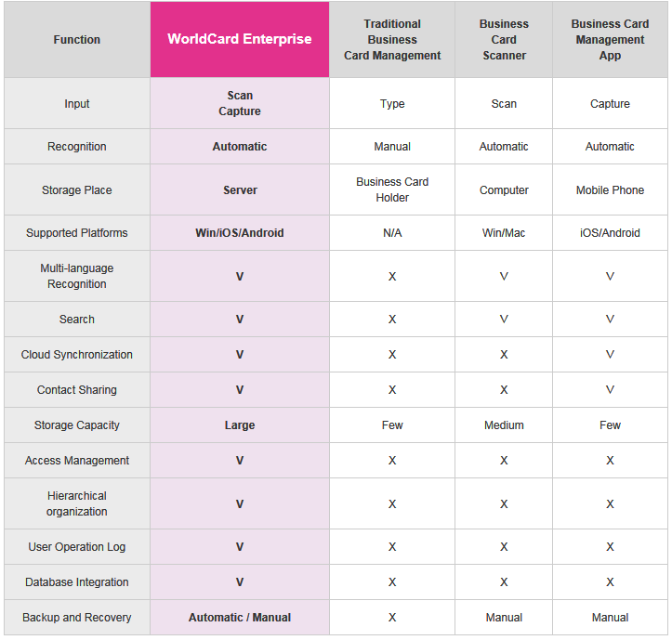Viewport: 672px width, 640px height.
Task: Select the Supported Platforms row label
Action: click(77, 233)
